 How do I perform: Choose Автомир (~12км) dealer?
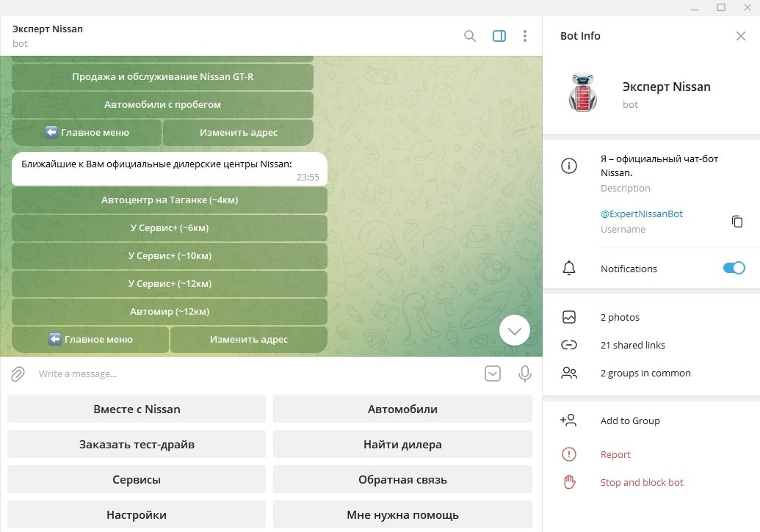coord(170,312)
